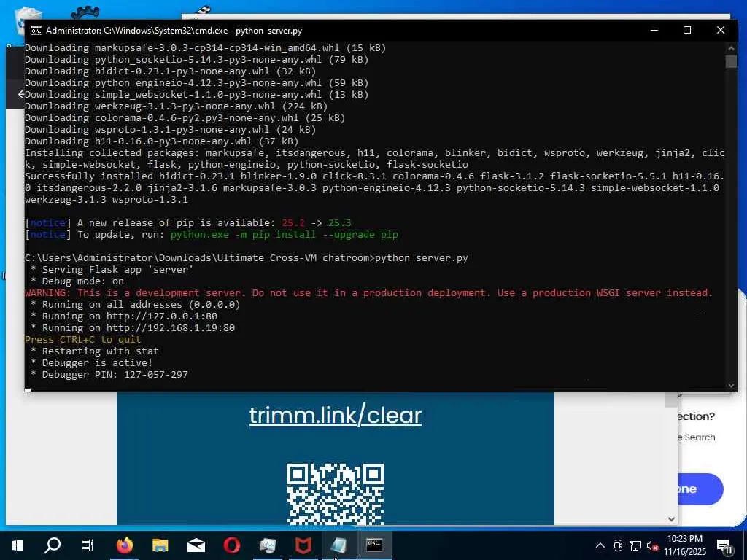Screen dimensions: 747x560
Task: Open the clock showing 10:23 PM
Action: (685, 545)
